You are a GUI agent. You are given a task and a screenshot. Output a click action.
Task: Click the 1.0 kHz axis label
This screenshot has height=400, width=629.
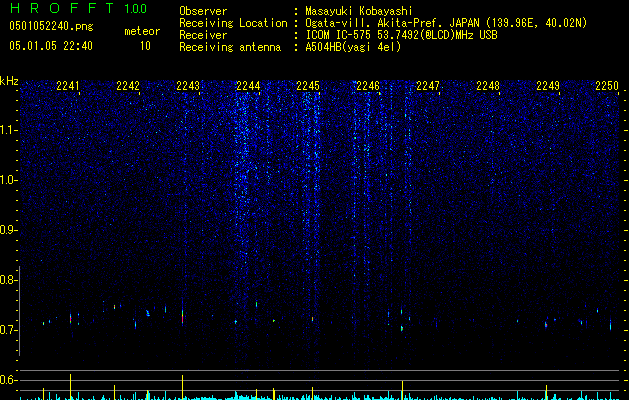tap(9, 180)
